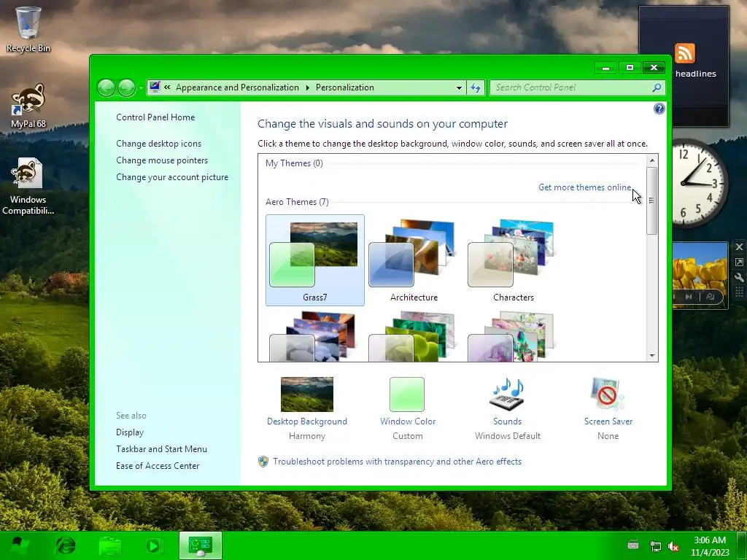Enlarge the slide show gadget size
Viewport: 747px width, 560px height.
[x=739, y=262]
